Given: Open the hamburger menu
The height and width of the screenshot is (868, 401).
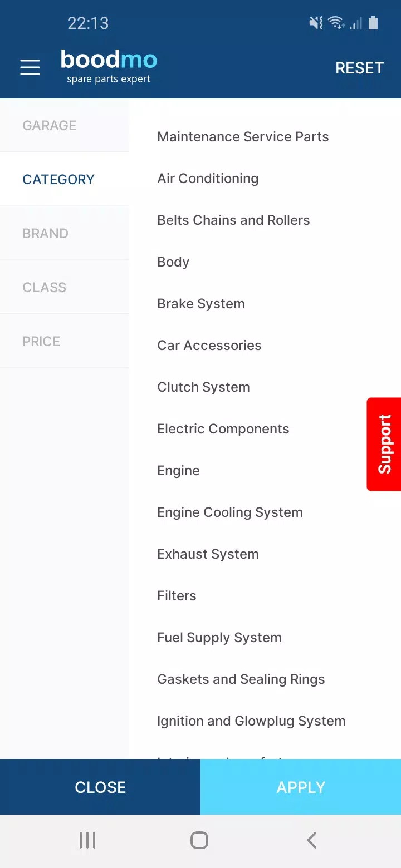Looking at the screenshot, I should click(x=30, y=68).
